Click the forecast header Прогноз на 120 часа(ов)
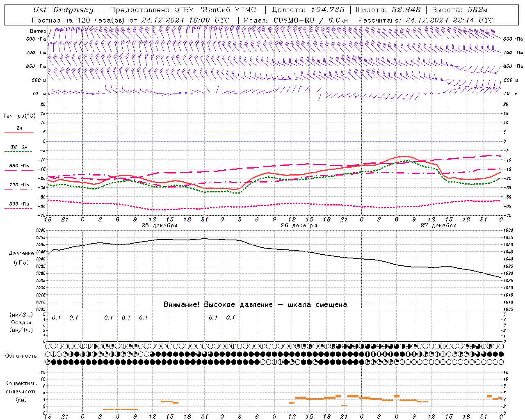Viewport: 525px width, 420px height. pos(79,20)
